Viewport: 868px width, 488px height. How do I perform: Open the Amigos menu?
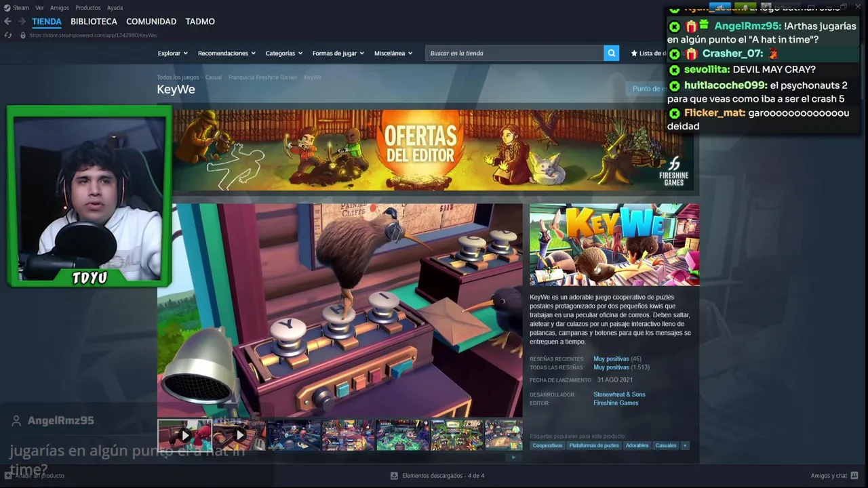click(60, 8)
